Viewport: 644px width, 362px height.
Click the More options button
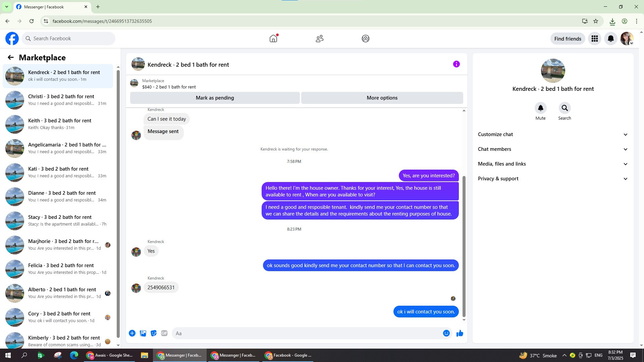tap(382, 98)
